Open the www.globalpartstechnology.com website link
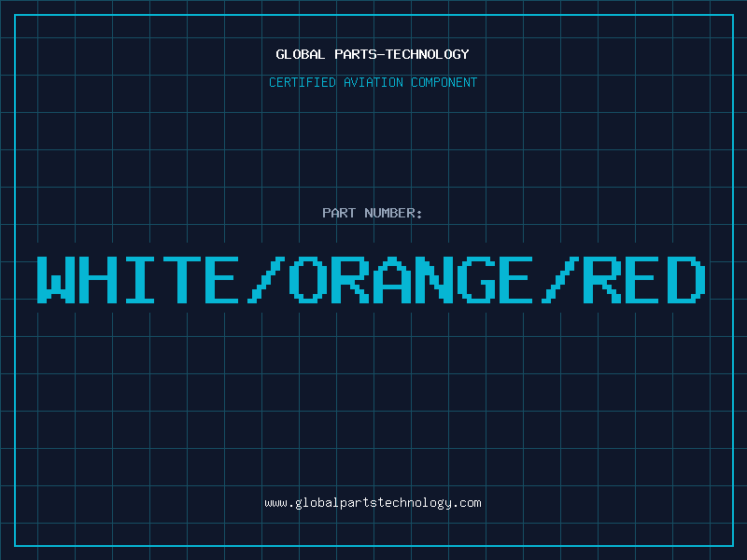The height and width of the screenshot is (560, 747). [373, 503]
